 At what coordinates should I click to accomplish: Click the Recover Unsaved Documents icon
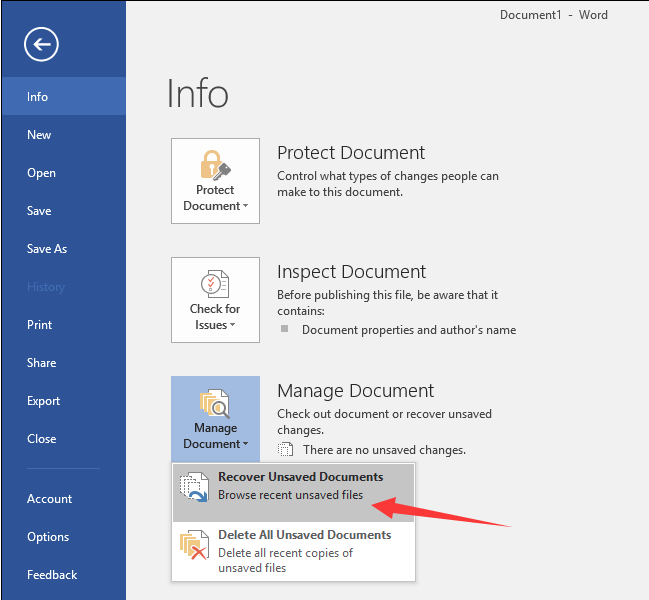point(193,487)
